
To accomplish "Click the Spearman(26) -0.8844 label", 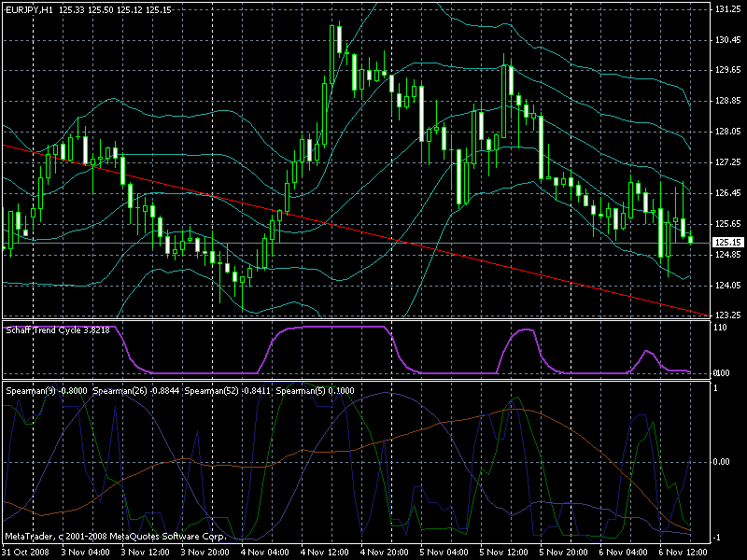I will click(x=135, y=391).
